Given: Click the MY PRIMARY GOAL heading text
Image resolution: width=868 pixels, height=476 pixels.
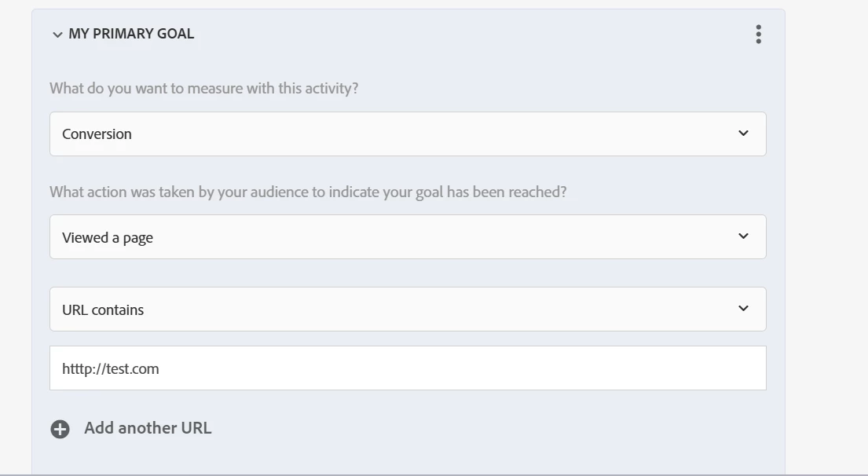Looking at the screenshot, I should click(131, 34).
